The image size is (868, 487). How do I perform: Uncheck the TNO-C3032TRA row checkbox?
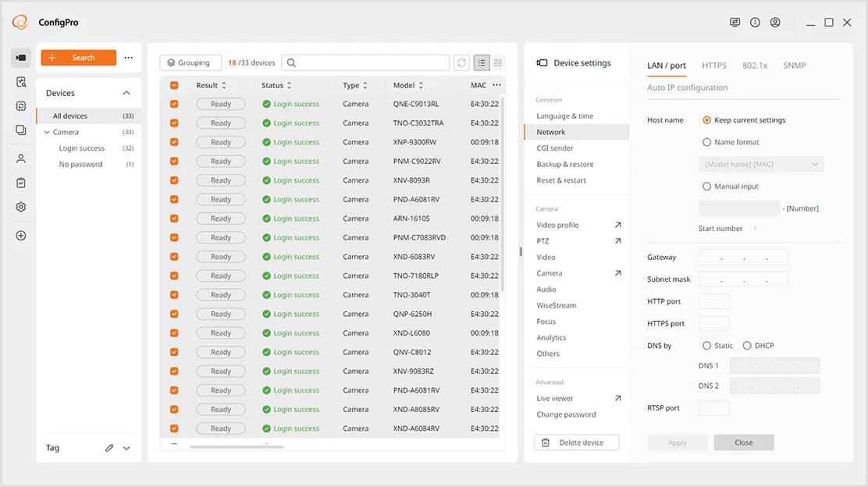pos(174,123)
